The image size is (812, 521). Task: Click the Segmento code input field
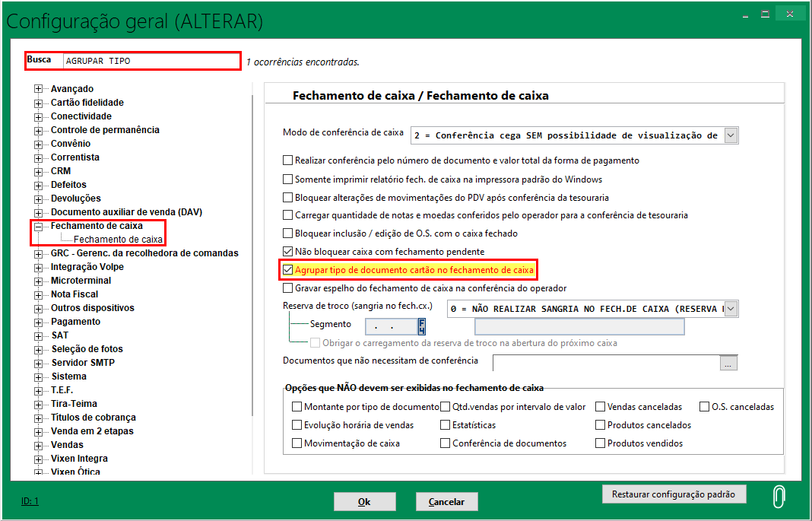tap(392, 327)
